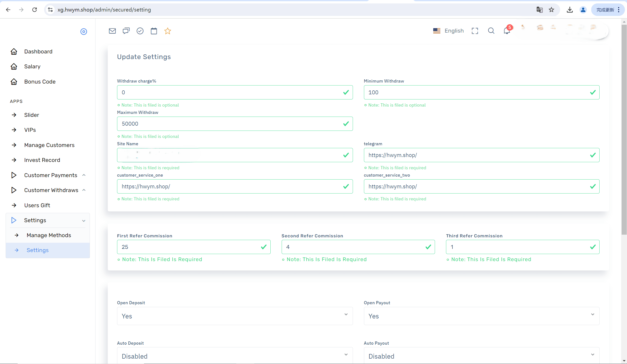This screenshot has height=364, width=627.
Task: Open the search magnifier icon
Action: tap(491, 31)
